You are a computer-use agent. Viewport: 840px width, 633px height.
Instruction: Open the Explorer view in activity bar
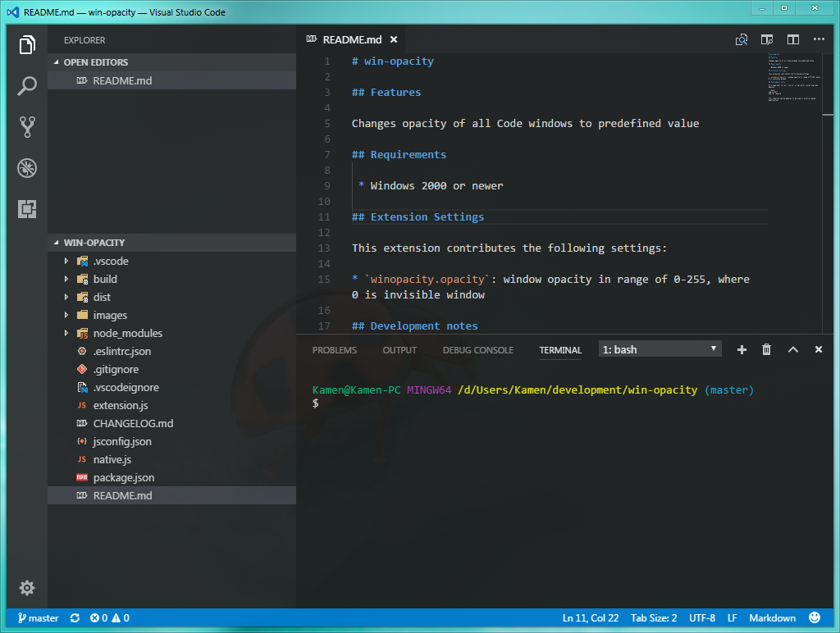click(x=27, y=44)
